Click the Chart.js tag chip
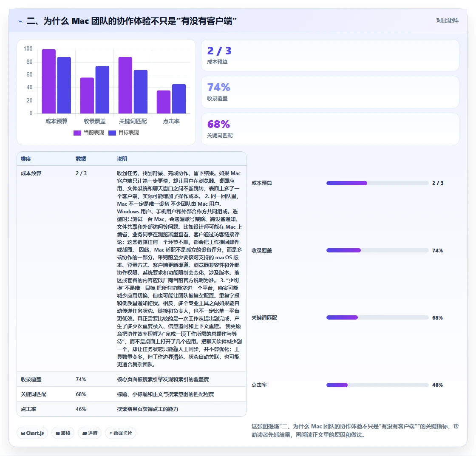The height and width of the screenshot is (456, 476). [x=32, y=433]
